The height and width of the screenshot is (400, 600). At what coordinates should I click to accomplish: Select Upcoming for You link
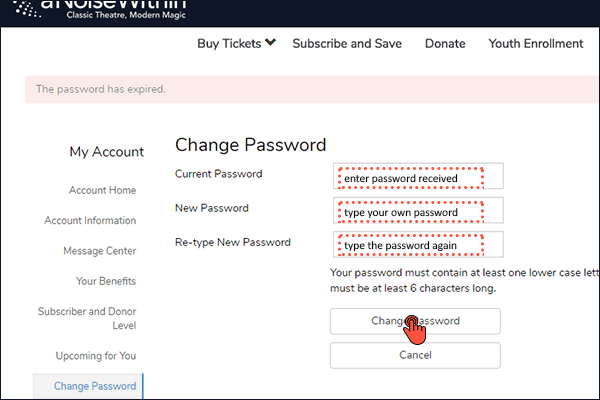96,356
